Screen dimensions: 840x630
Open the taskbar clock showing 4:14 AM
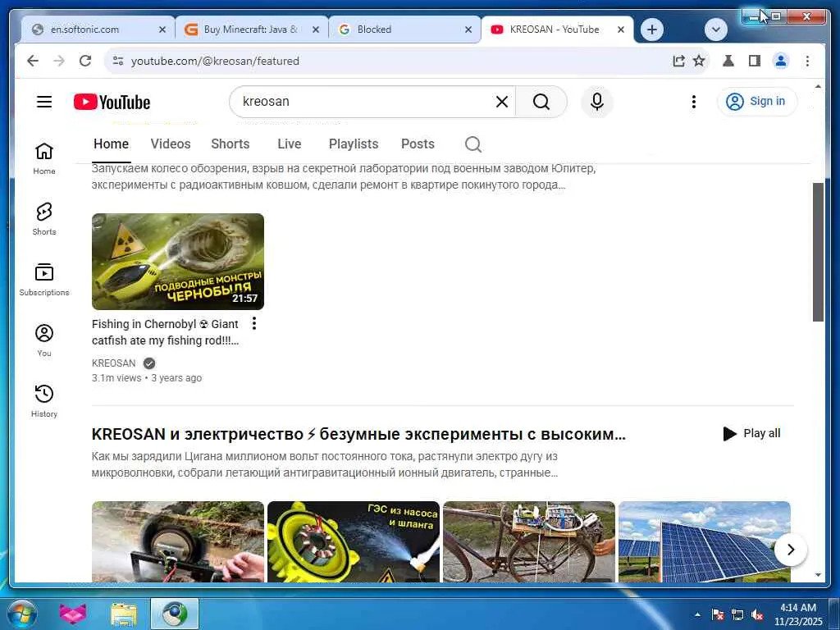coord(798,614)
